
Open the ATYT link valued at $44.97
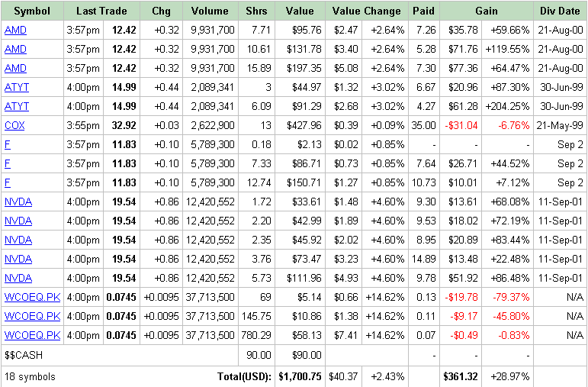[17, 88]
